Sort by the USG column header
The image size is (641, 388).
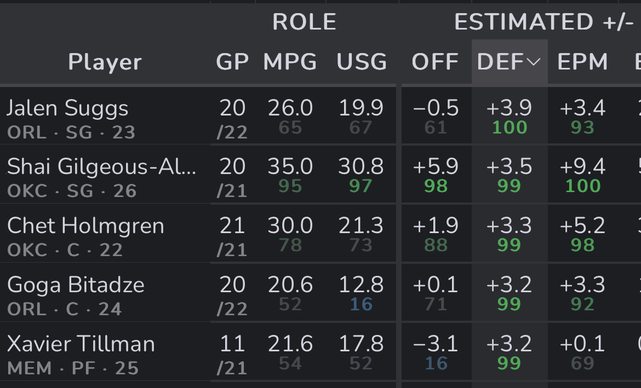click(x=362, y=62)
